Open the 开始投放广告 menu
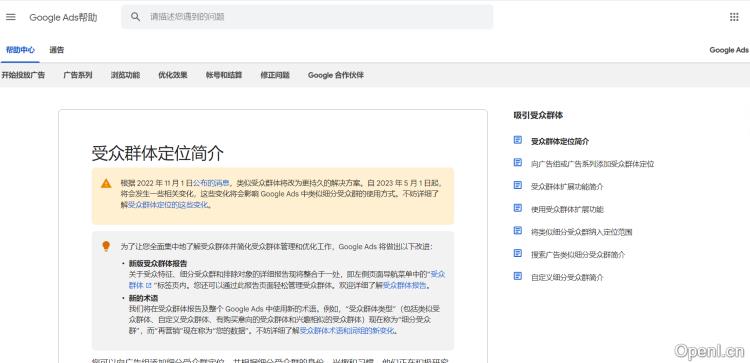 pos(23,75)
